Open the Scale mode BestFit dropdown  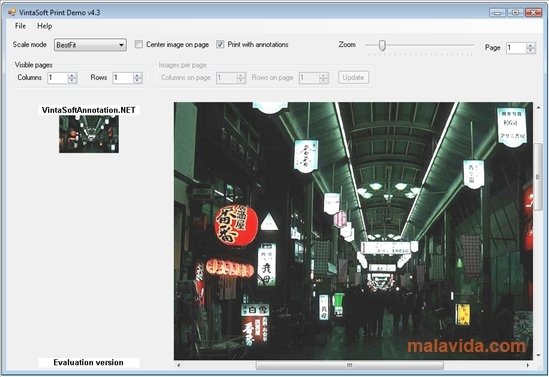coord(90,45)
